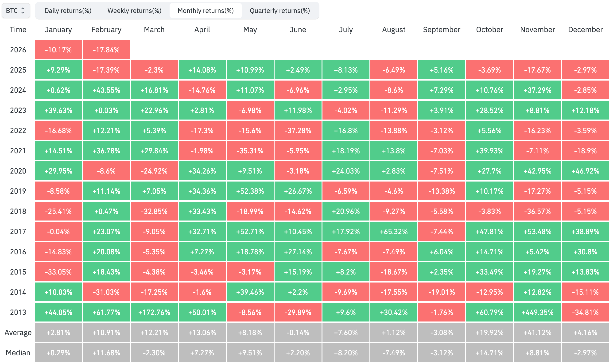Click the 2024 February +43.55% cell

[x=106, y=90]
